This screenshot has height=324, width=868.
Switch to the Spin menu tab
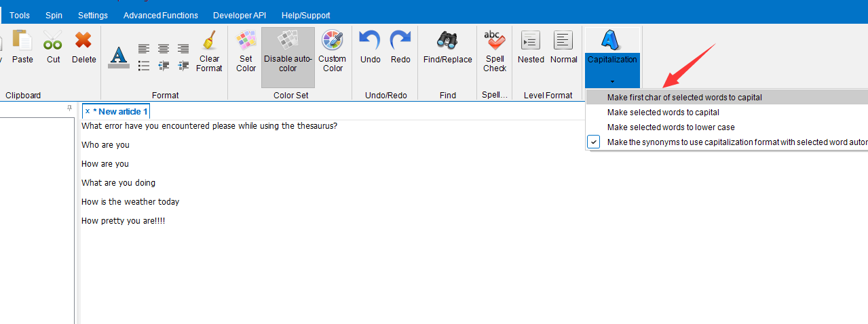pos(54,15)
